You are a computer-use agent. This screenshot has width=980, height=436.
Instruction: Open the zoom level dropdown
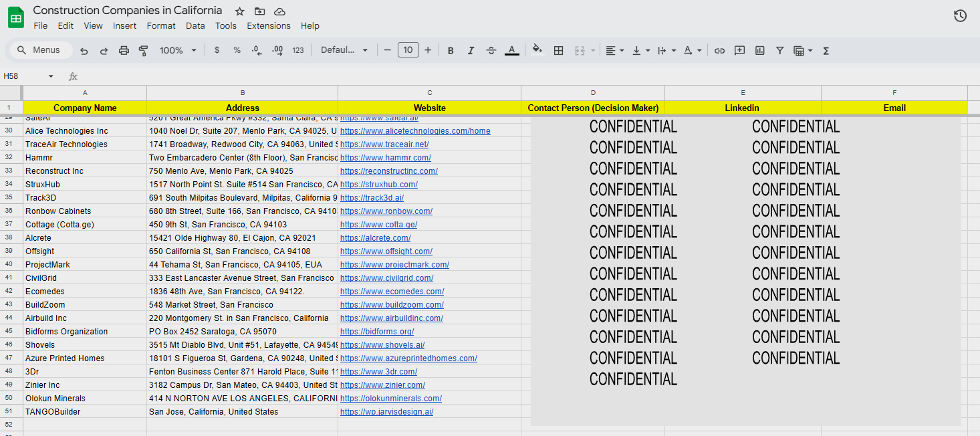178,50
